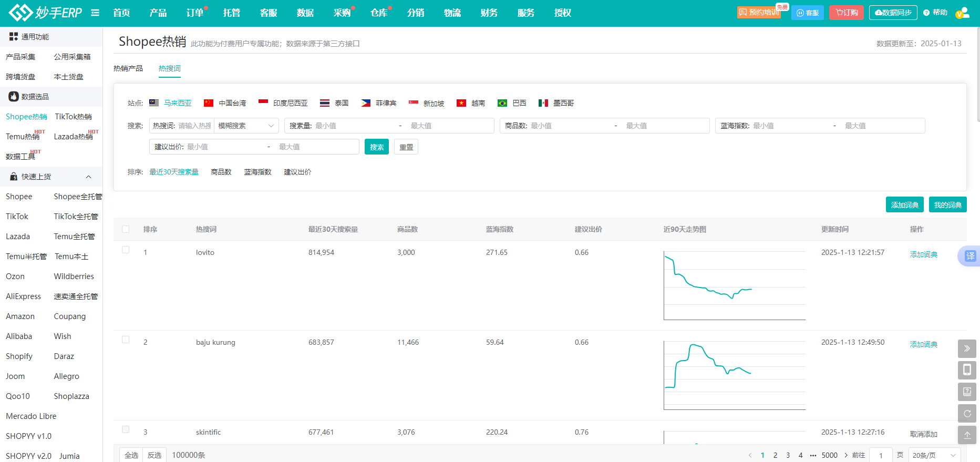980x462 pixels.
Task: Click the mobile phone side icon
Action: pos(967,370)
